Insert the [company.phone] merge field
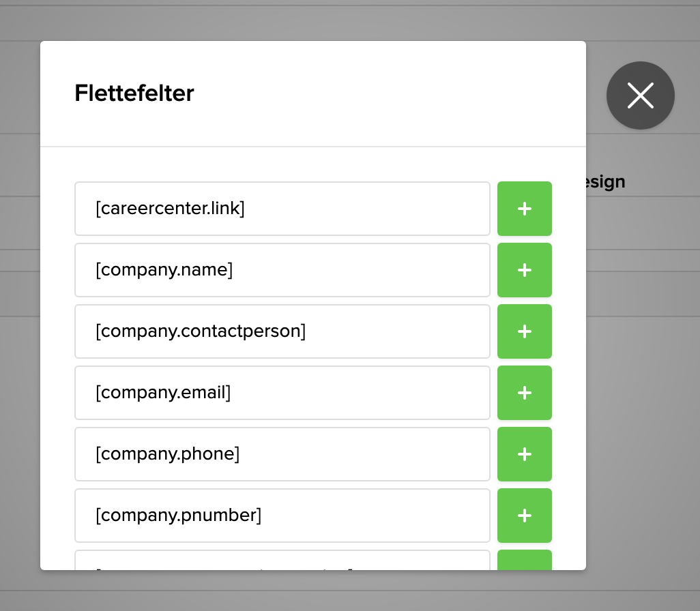The height and width of the screenshot is (611, 700). click(x=524, y=454)
